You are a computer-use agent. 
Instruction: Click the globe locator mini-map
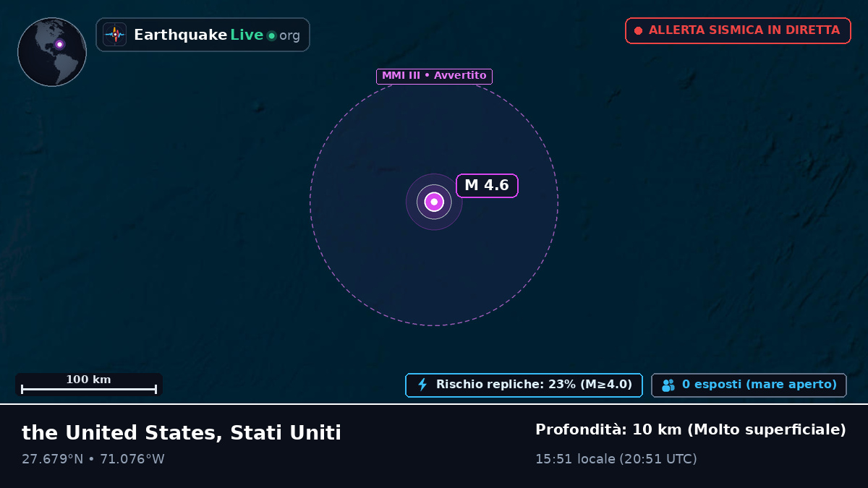pos(52,52)
